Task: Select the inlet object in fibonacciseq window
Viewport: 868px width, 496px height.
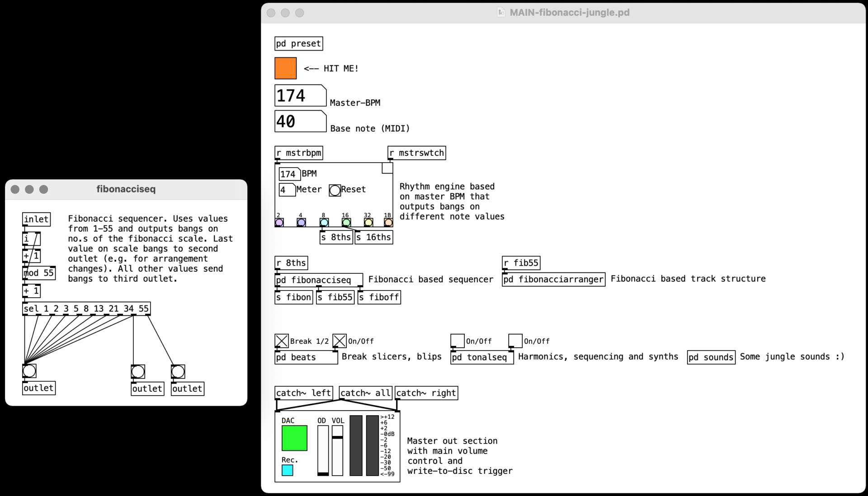Action: pos(36,220)
